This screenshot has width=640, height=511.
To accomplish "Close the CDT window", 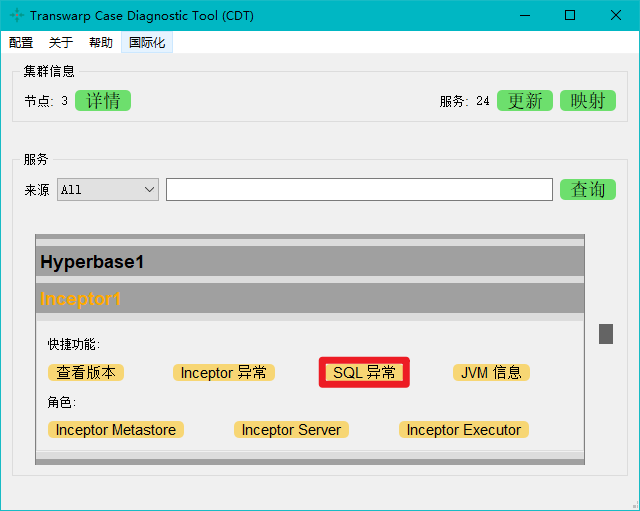I will point(616,16).
